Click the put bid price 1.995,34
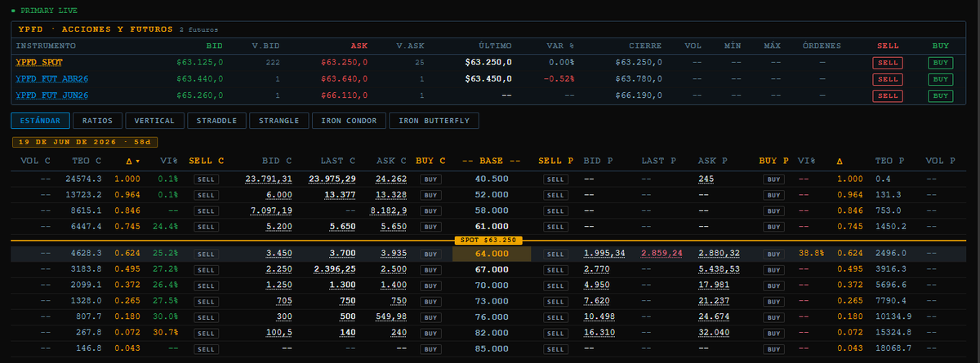 604,255
